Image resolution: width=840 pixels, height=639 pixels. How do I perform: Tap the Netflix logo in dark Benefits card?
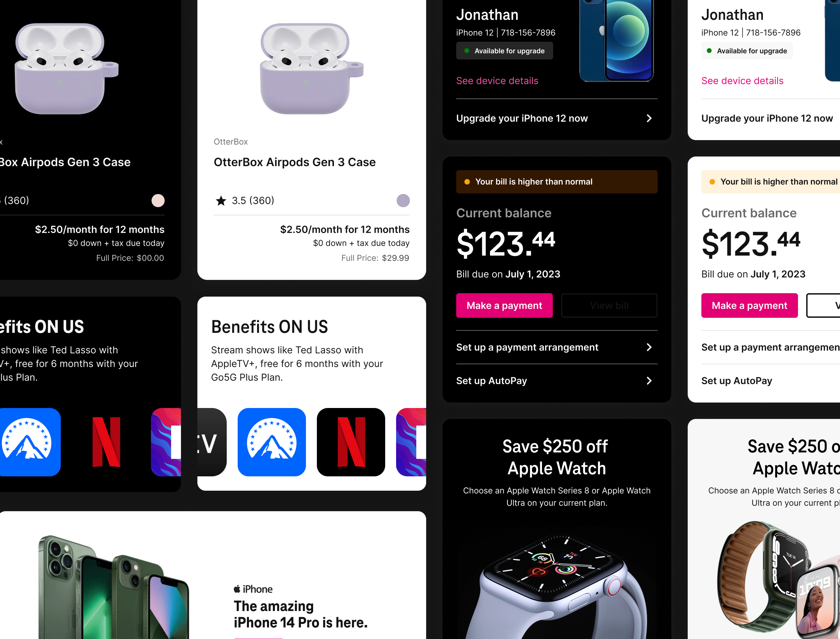[106, 442]
